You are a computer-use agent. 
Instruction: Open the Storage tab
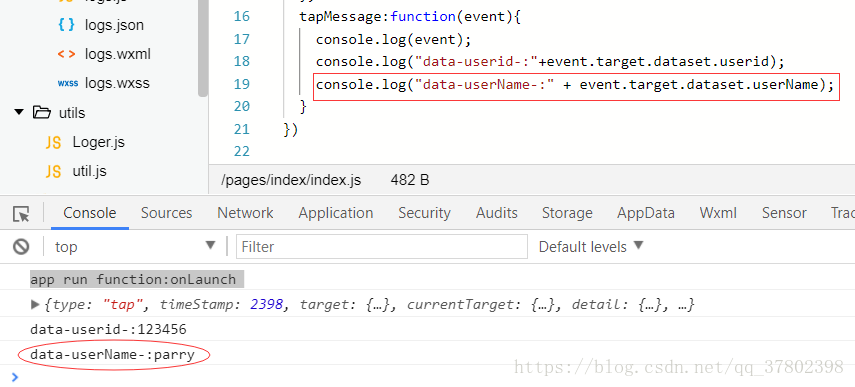click(x=567, y=213)
